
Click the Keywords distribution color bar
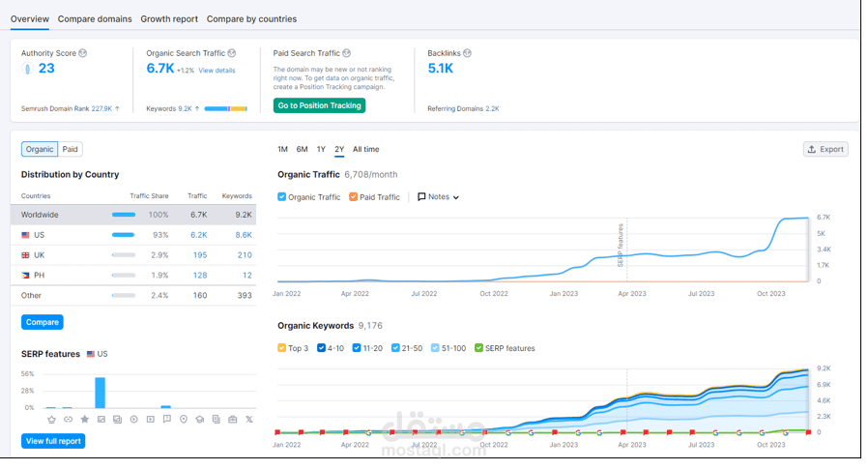[226, 108]
